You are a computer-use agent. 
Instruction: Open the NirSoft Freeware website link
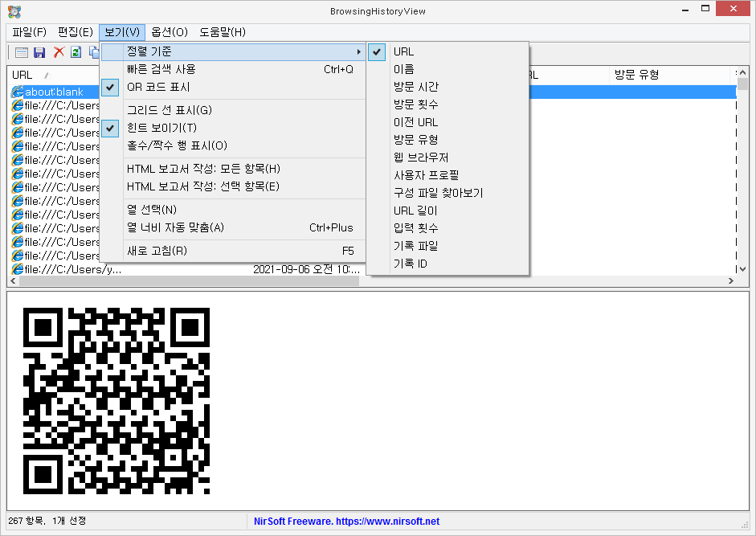pos(346,521)
